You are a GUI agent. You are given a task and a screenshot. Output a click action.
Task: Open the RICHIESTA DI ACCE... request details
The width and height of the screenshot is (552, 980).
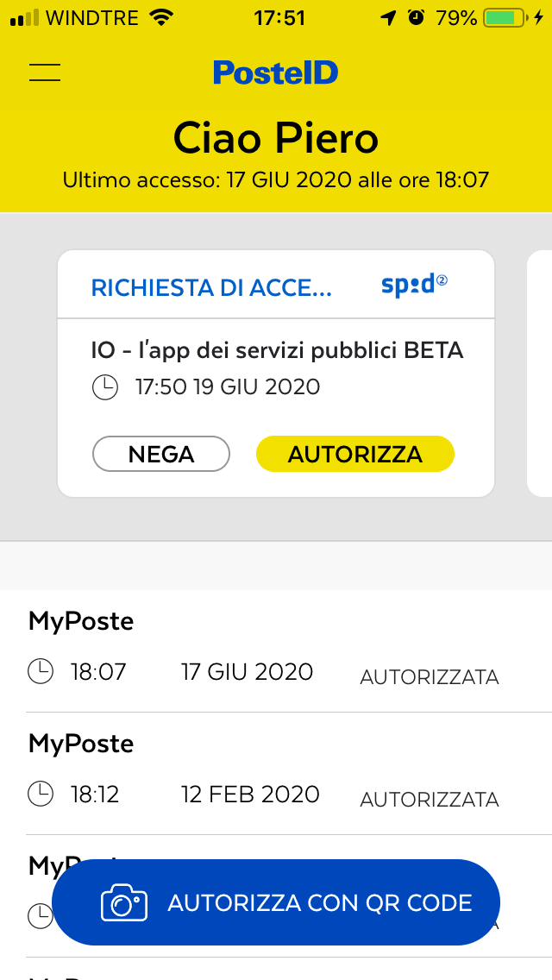pos(211,287)
